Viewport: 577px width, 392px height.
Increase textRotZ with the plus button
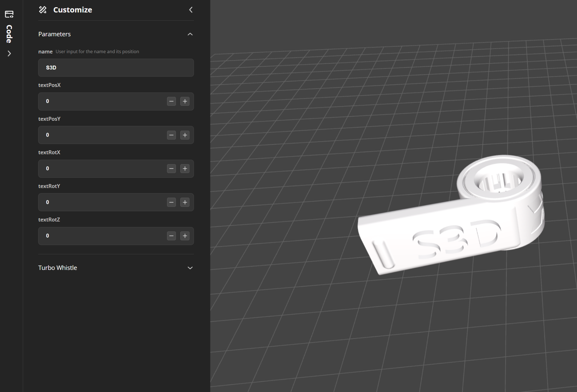[185, 236]
